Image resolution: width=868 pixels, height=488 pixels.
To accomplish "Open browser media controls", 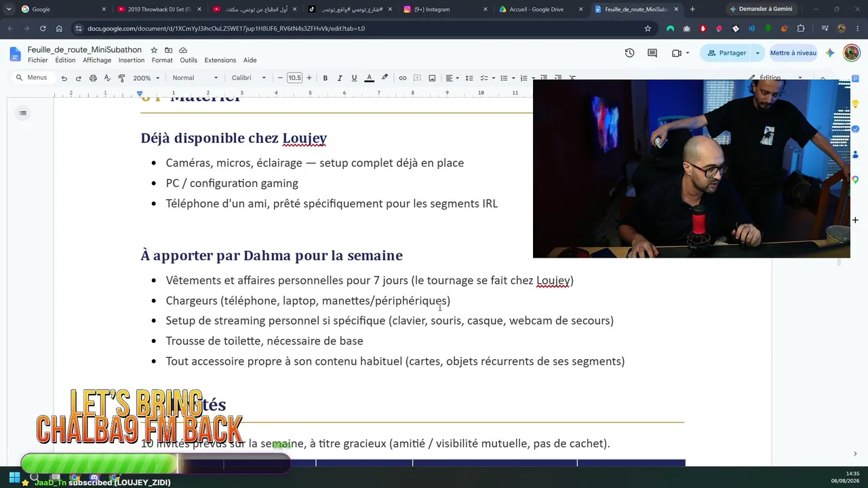I will pyautogui.click(x=825, y=28).
